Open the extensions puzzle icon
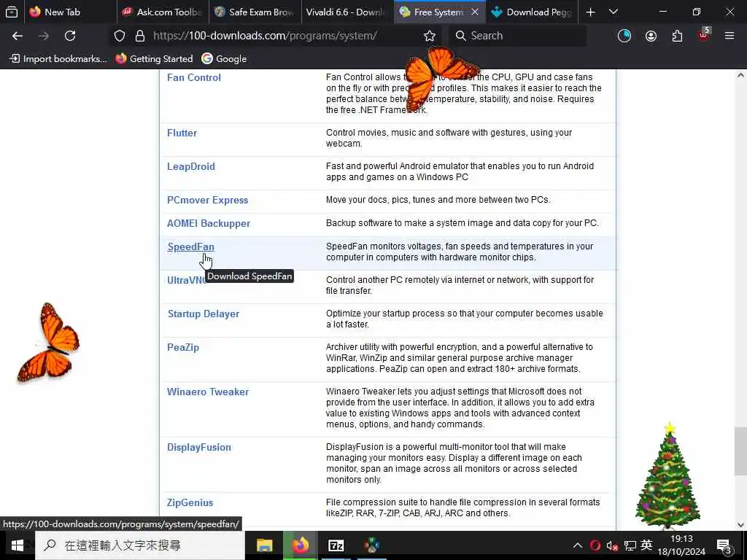Screen dimensions: 747x560 pos(677,36)
